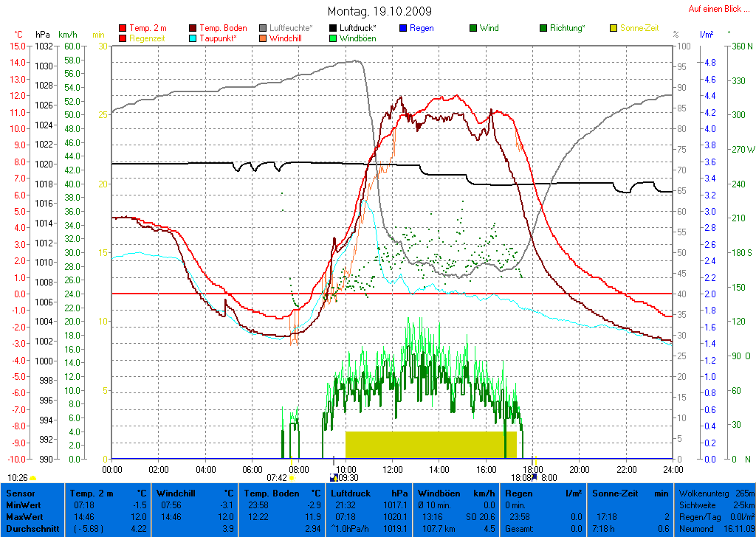The height and width of the screenshot is (537, 756).
Task: Click the chart title Montag, 19.10.2009
Action: point(380,11)
